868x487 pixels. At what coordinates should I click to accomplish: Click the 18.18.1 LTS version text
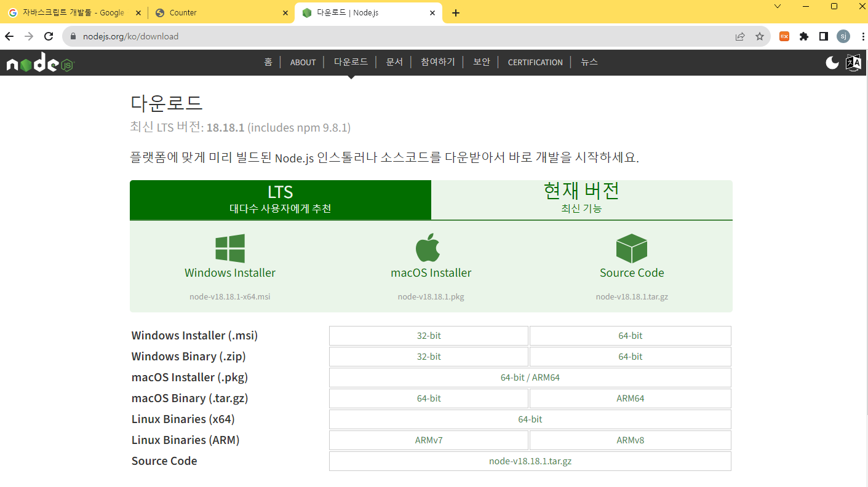226,128
